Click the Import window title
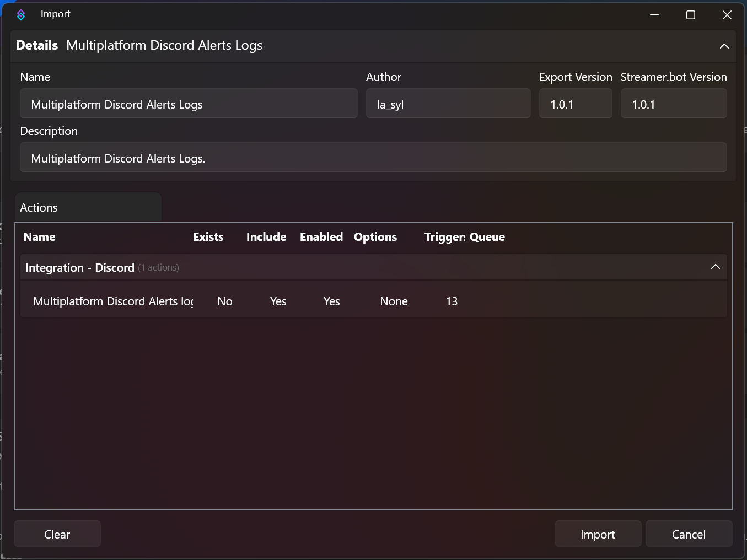The height and width of the screenshot is (560, 747). tap(55, 14)
